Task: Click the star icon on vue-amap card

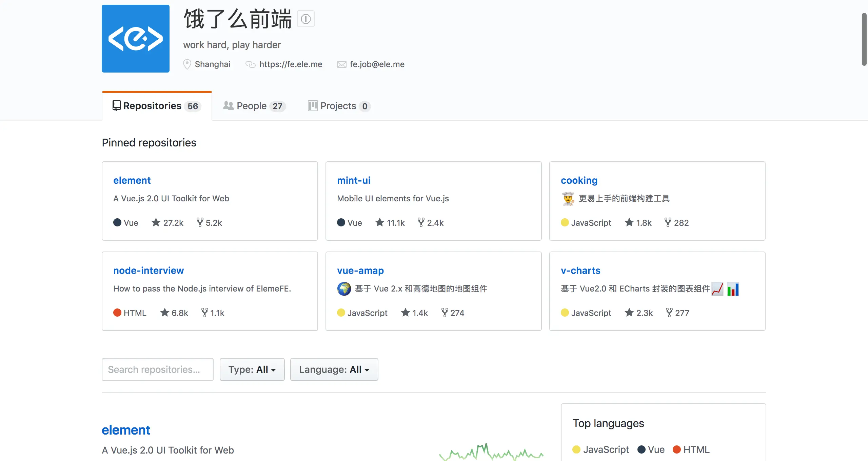Action: point(405,313)
